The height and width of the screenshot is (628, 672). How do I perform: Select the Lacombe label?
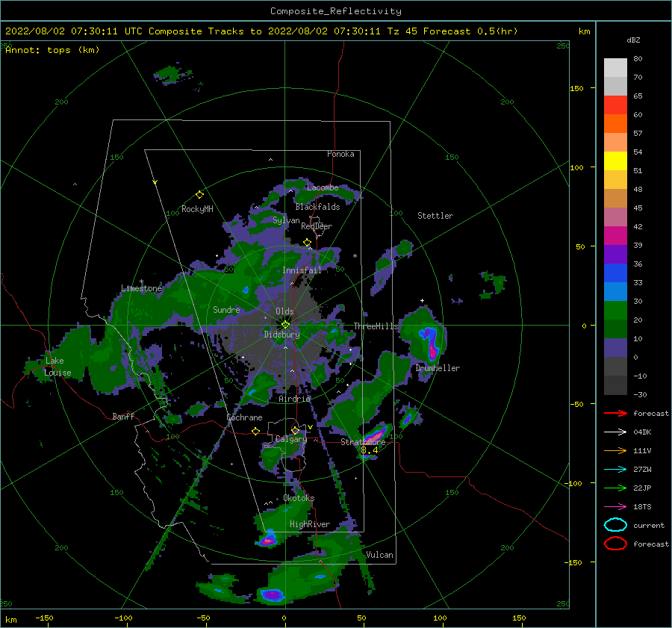(x=323, y=187)
